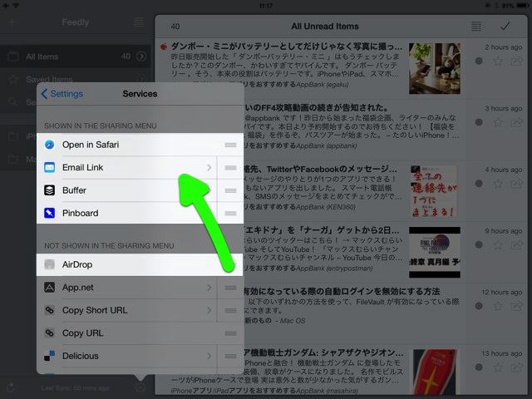Star the 2 hours ago article
The image size is (532, 399).
[498, 61]
